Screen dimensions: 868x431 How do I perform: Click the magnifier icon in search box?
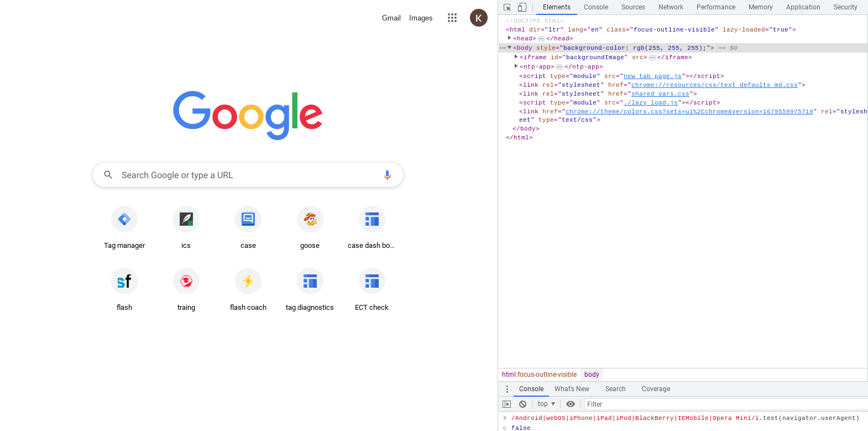click(x=108, y=175)
